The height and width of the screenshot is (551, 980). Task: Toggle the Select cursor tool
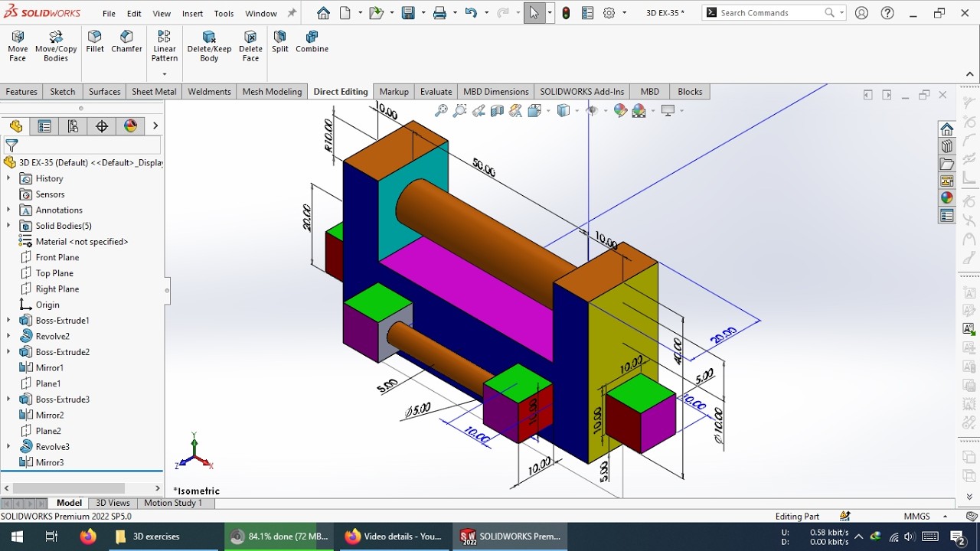534,13
